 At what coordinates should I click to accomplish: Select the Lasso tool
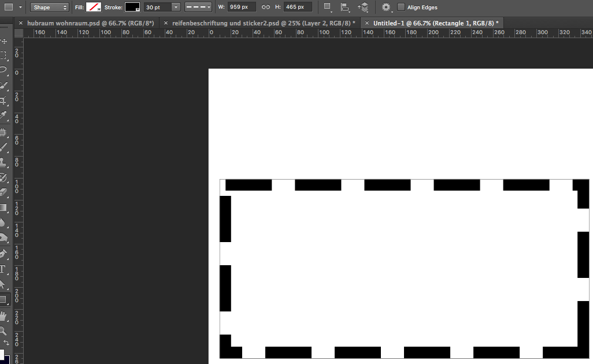pyautogui.click(x=3, y=70)
